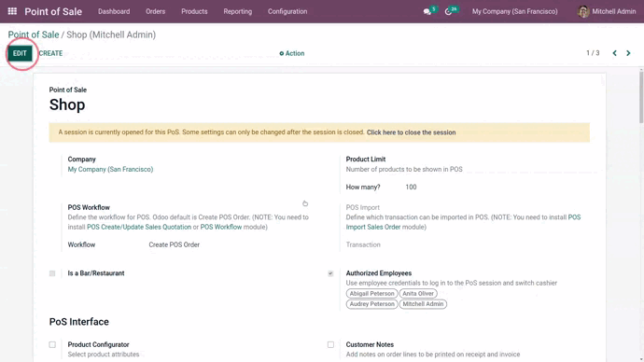The image size is (644, 362).
Task: Open the conversations chat icon
Action: [427, 11]
